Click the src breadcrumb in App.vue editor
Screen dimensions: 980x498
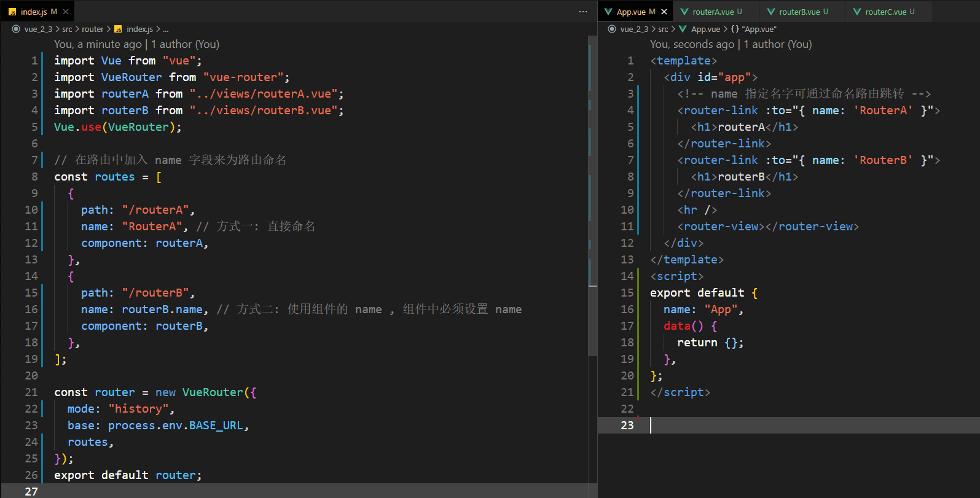click(663, 29)
